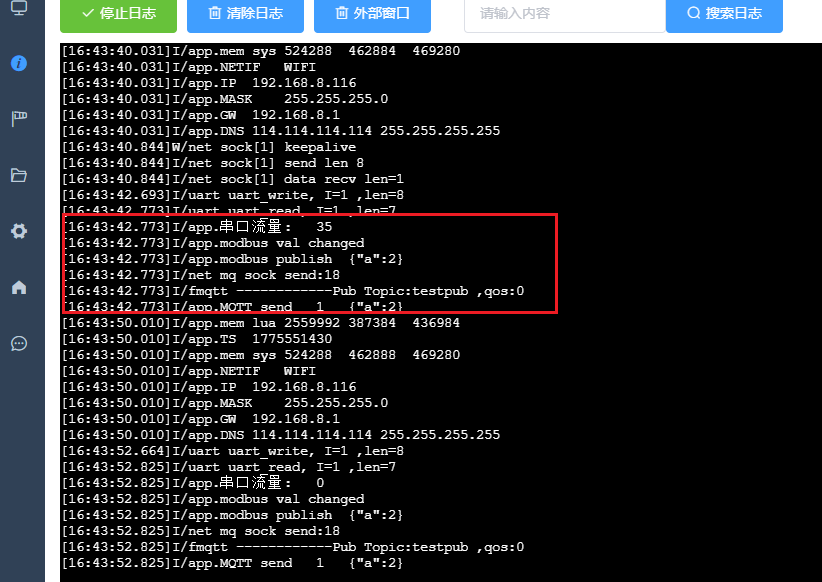Click the modbus publish line at 16:43:42.773
This screenshot has height=582, width=822.
[x=234, y=259]
